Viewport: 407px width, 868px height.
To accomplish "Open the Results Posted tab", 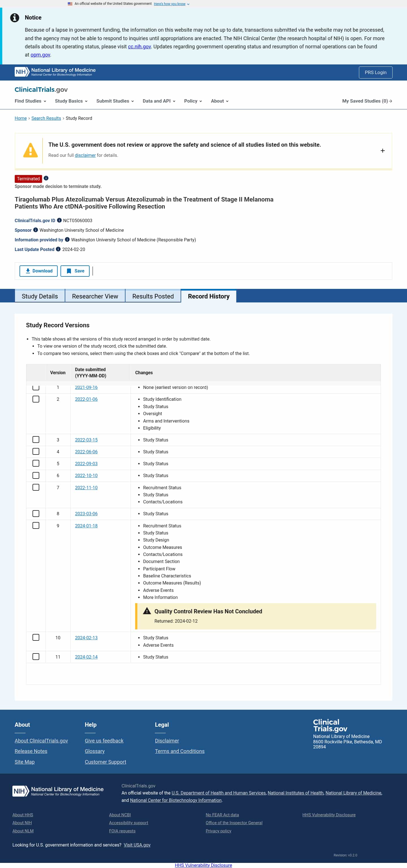I will pos(153,296).
